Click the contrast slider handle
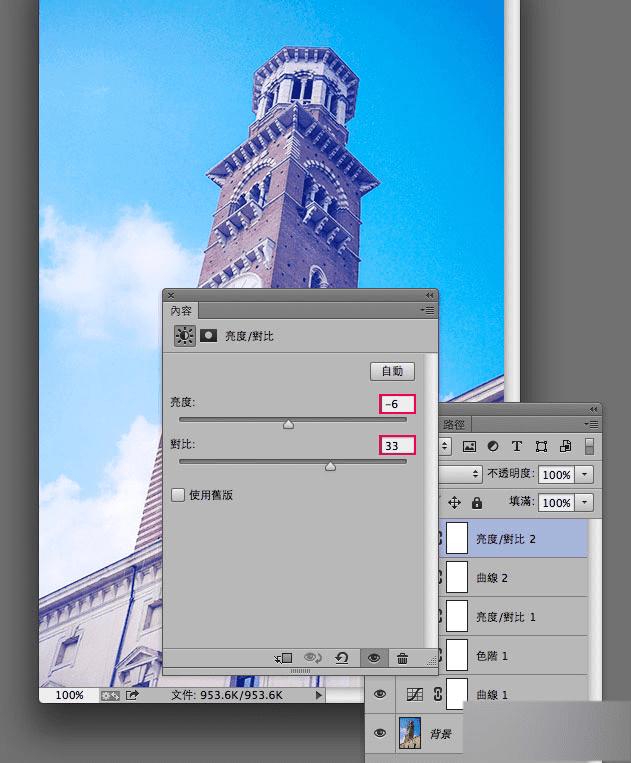 [x=330, y=466]
